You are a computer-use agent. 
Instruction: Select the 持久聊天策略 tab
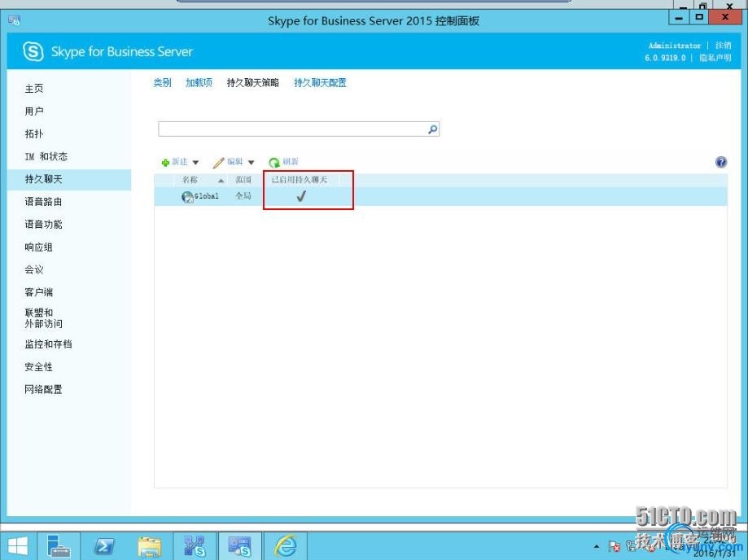(253, 83)
